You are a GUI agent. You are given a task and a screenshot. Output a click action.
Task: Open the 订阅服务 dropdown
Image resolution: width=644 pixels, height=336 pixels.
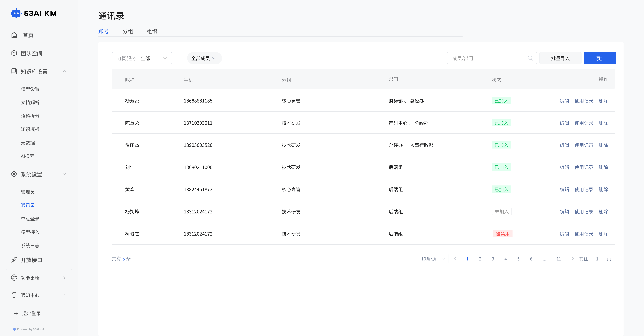(x=142, y=58)
